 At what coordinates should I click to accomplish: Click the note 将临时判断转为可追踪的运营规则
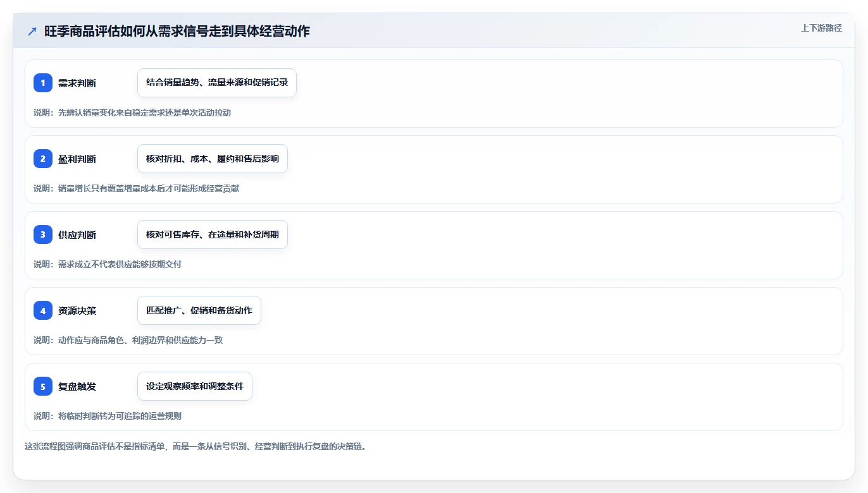(120, 416)
